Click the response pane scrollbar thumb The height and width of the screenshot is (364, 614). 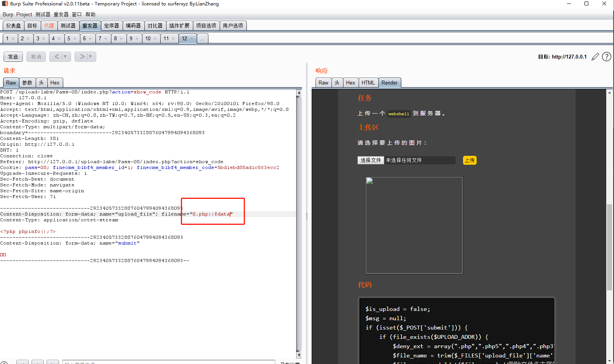pyautogui.click(x=609, y=247)
